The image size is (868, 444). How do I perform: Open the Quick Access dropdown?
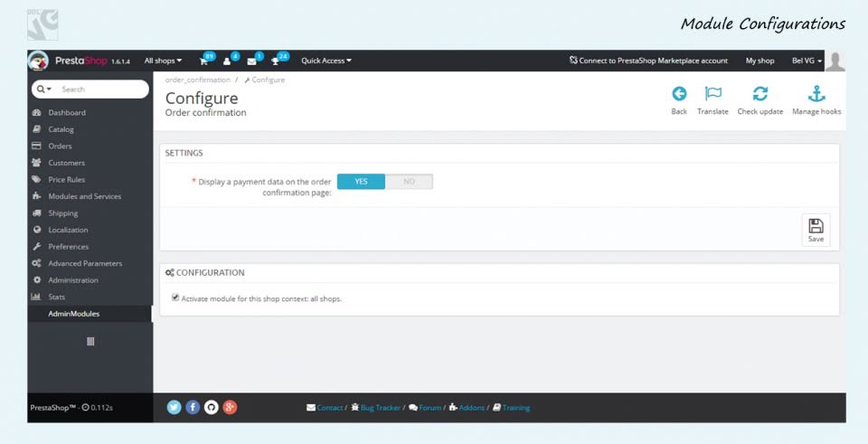point(325,61)
